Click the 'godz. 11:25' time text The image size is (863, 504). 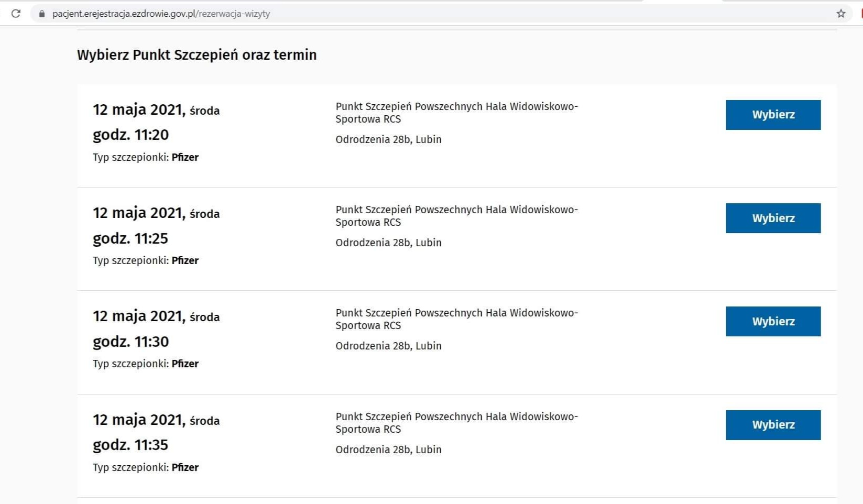click(130, 238)
